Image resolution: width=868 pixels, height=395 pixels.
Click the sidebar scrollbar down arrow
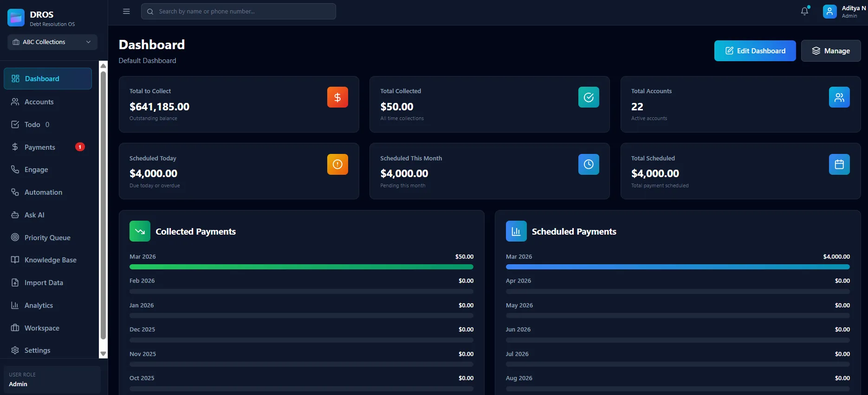tap(104, 354)
